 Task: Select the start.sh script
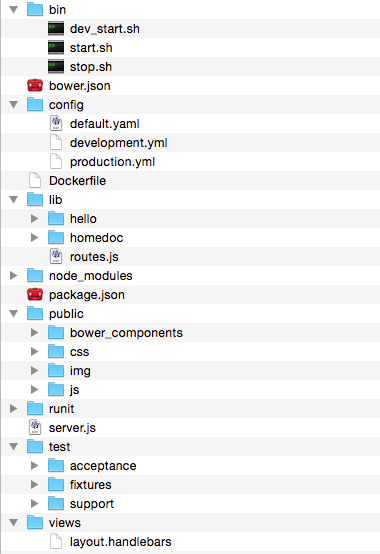click(x=191, y=48)
